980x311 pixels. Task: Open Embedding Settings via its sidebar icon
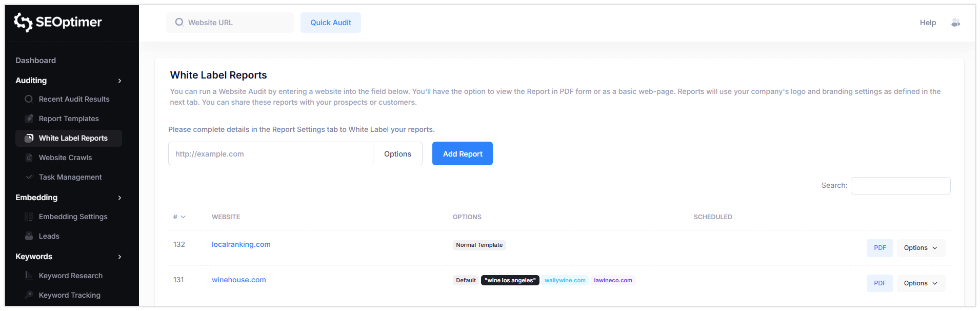(29, 217)
